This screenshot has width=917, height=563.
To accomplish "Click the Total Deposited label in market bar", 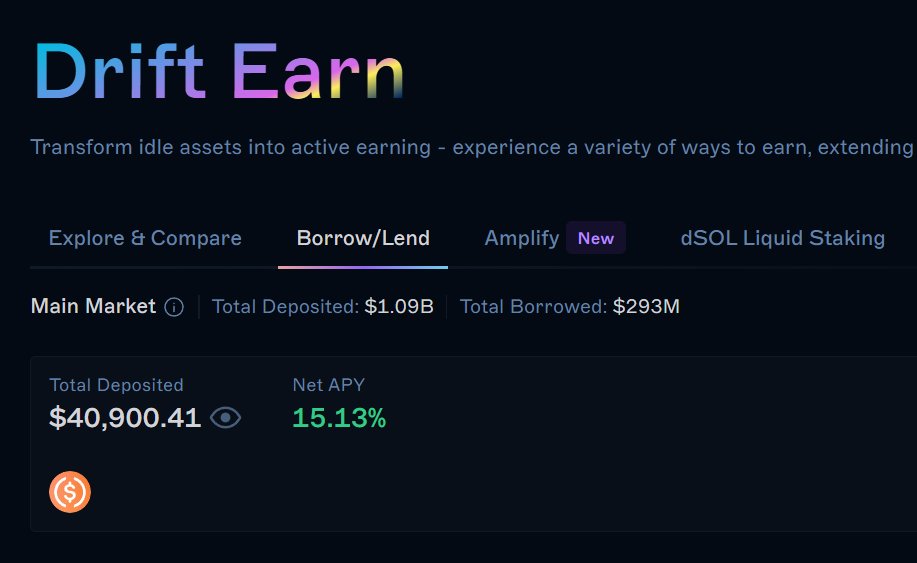I will 285,306.
